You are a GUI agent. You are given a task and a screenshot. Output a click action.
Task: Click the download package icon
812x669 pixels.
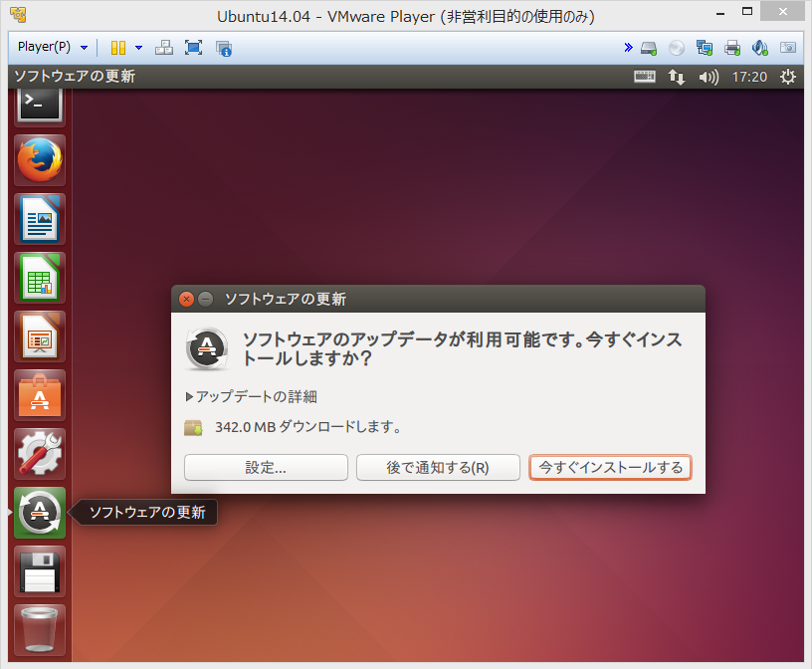click(193, 427)
